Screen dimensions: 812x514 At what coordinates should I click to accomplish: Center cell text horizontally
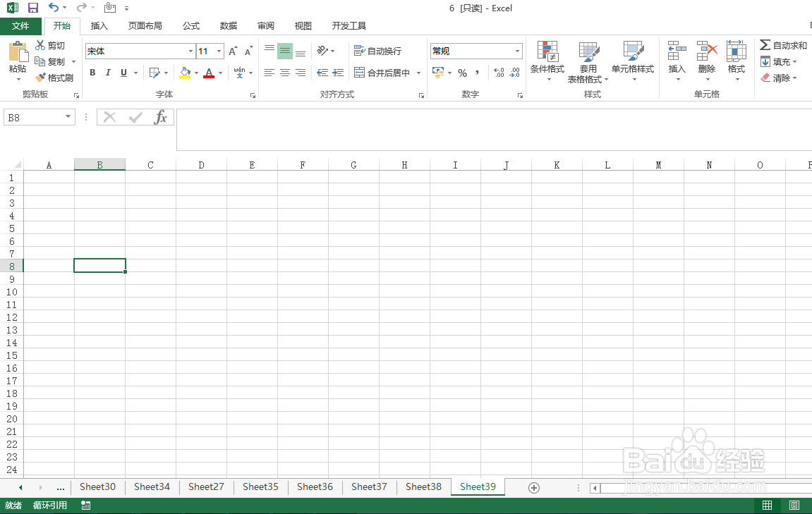[x=285, y=73]
